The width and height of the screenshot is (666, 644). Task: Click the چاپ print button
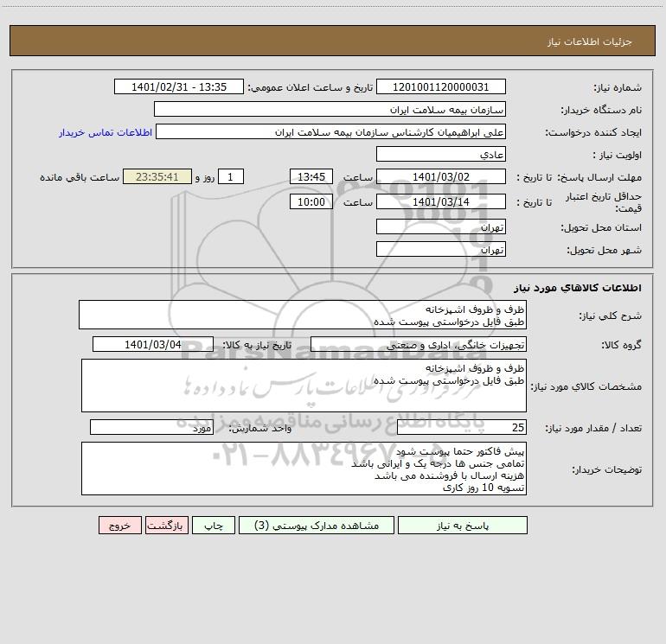214,526
